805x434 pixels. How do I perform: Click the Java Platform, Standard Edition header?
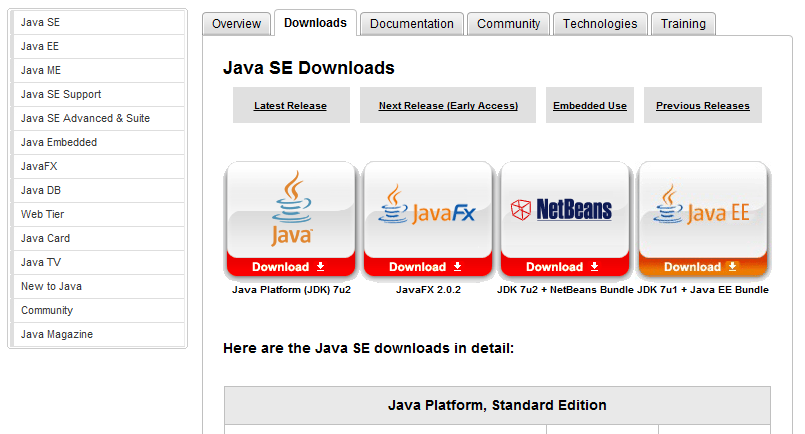click(x=497, y=405)
